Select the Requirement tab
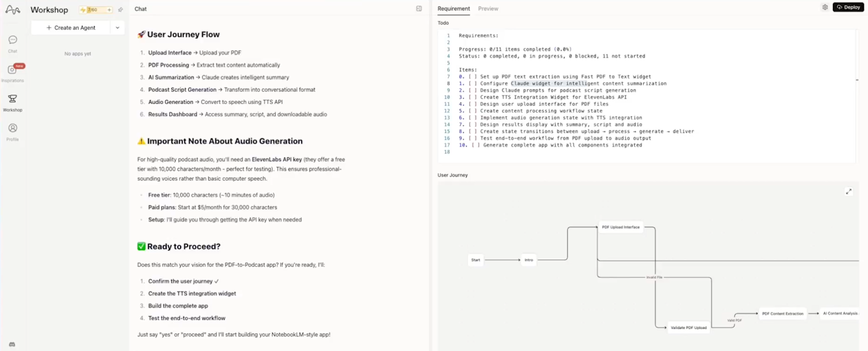The image size is (868, 351). click(453, 9)
